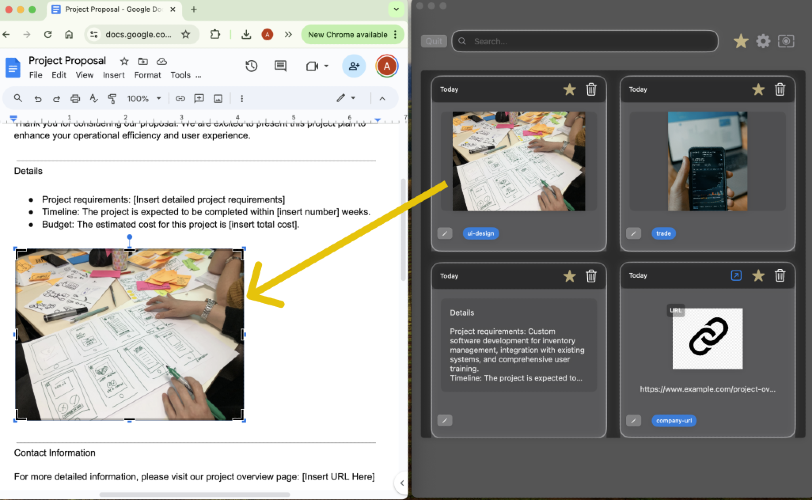Star the Details text clip
This screenshot has height=500, width=812.
tap(570, 276)
